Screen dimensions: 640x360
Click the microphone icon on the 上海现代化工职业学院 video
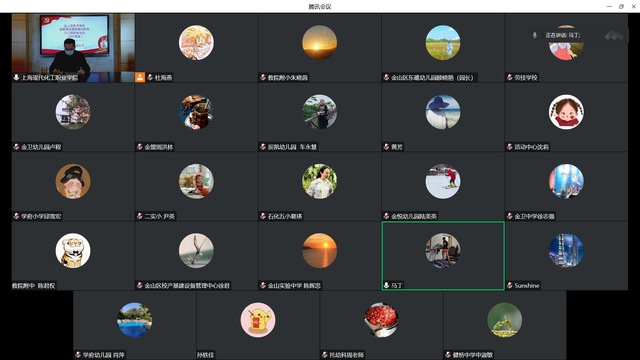(x=16, y=77)
